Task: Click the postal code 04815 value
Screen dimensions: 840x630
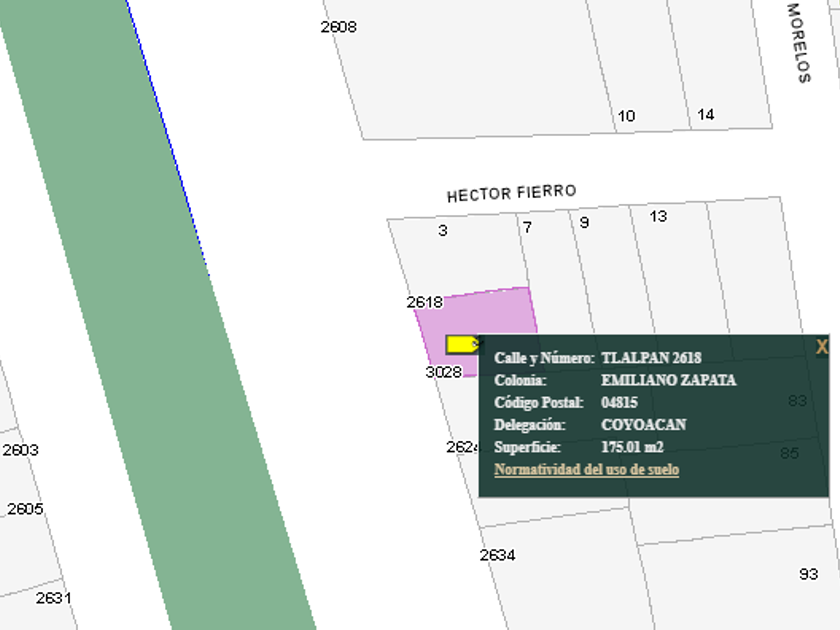Action: 619,403
